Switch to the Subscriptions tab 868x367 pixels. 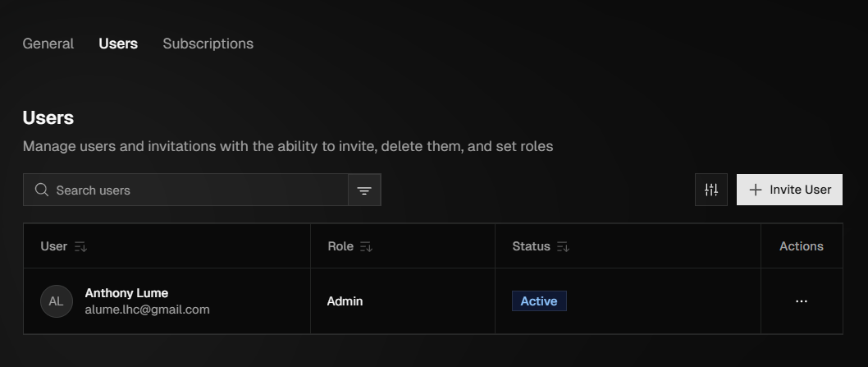[208, 44]
